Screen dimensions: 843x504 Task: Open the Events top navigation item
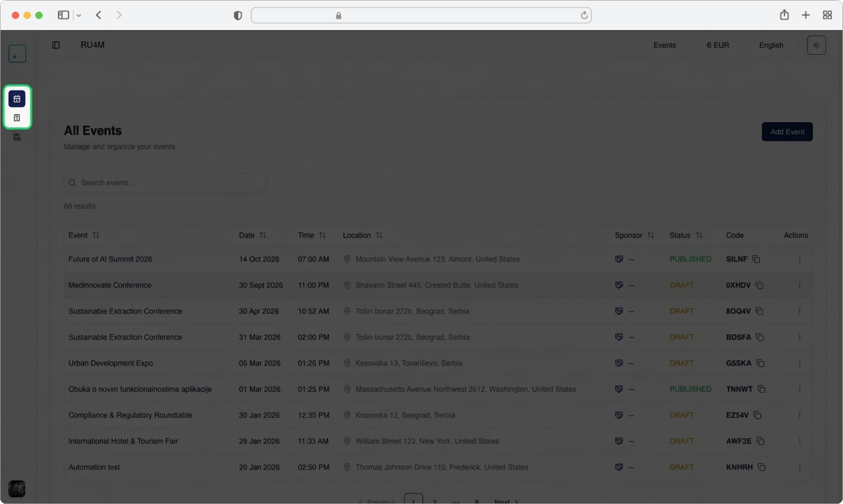tap(664, 45)
